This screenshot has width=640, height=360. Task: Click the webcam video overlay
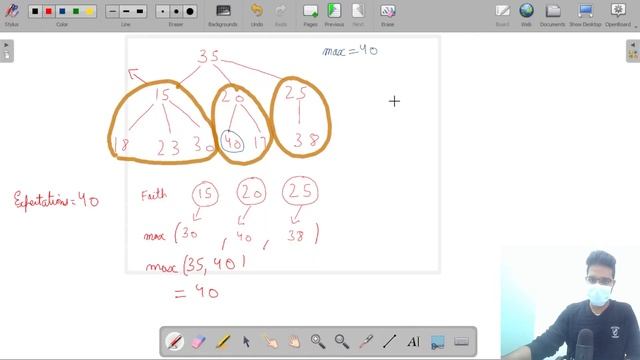[570, 303]
